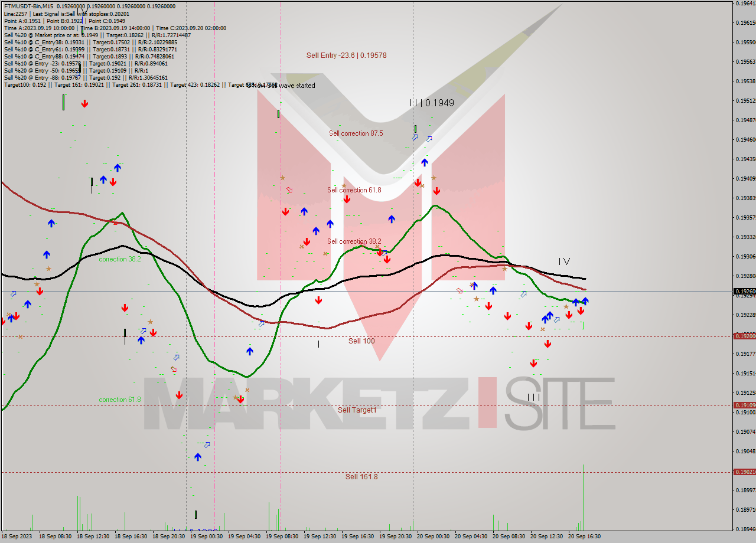Select the '19 Sep 08:30' time label
The image size is (756, 543).
pyautogui.click(x=282, y=537)
